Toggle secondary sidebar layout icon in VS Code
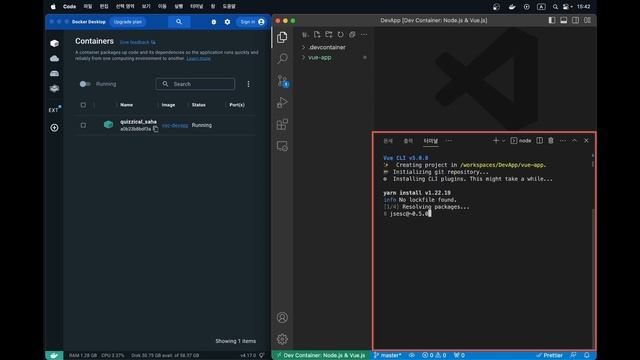 pyautogui.click(x=576, y=20)
